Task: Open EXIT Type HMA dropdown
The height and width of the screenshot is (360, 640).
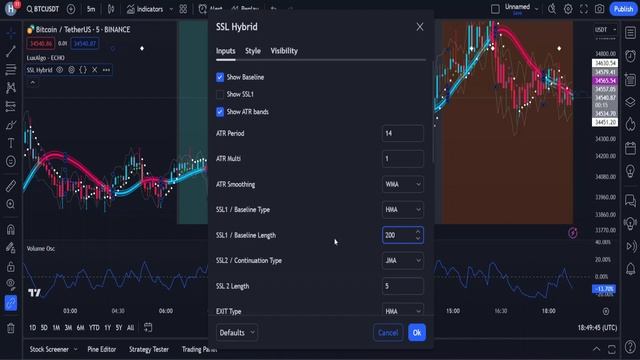Action: (x=402, y=310)
